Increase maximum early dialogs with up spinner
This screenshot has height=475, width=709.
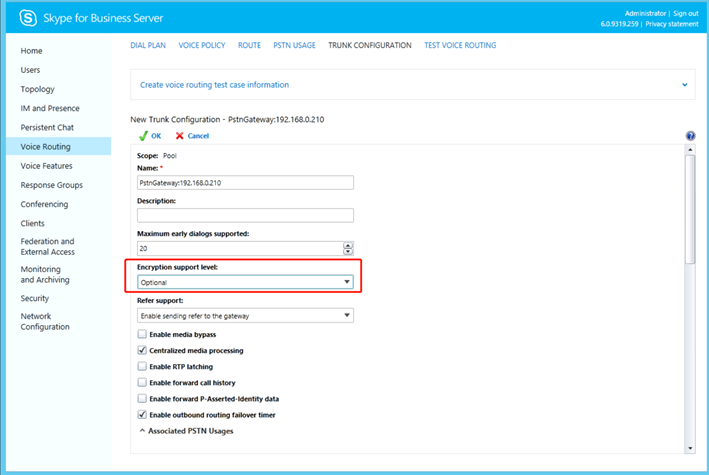click(348, 245)
